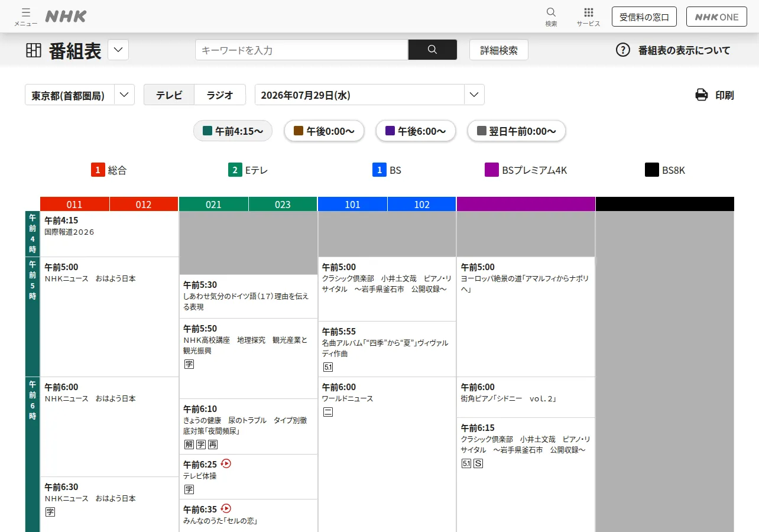The image size is (759, 532).
Task: Open 午前5:00 NHKニュース おはよう日本 entry
Action: tap(109, 317)
